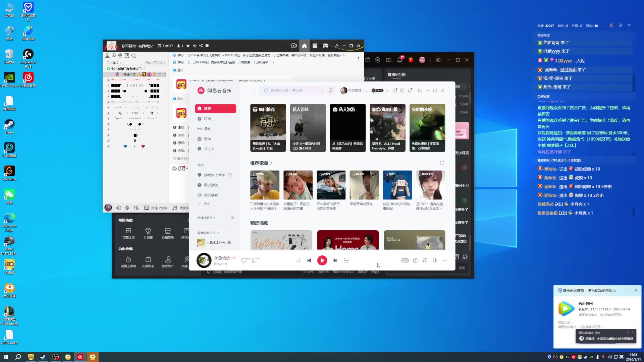Select 精选 in the left sidebar

(207, 119)
